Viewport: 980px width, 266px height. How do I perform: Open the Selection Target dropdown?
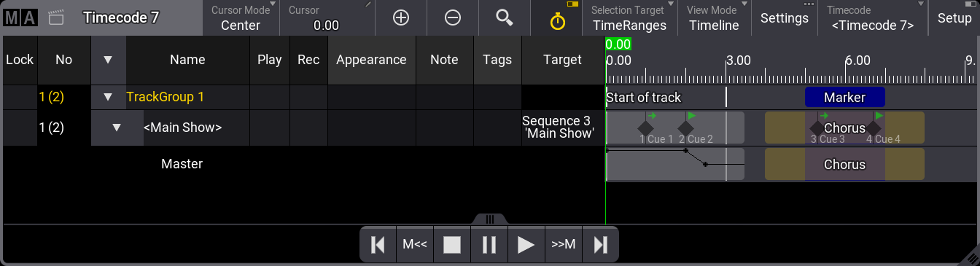(x=629, y=18)
